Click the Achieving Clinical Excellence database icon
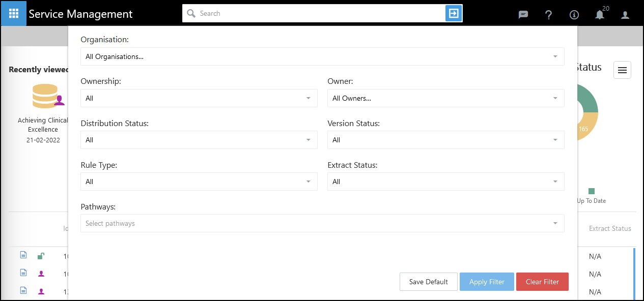The image size is (644, 301). coord(46,96)
